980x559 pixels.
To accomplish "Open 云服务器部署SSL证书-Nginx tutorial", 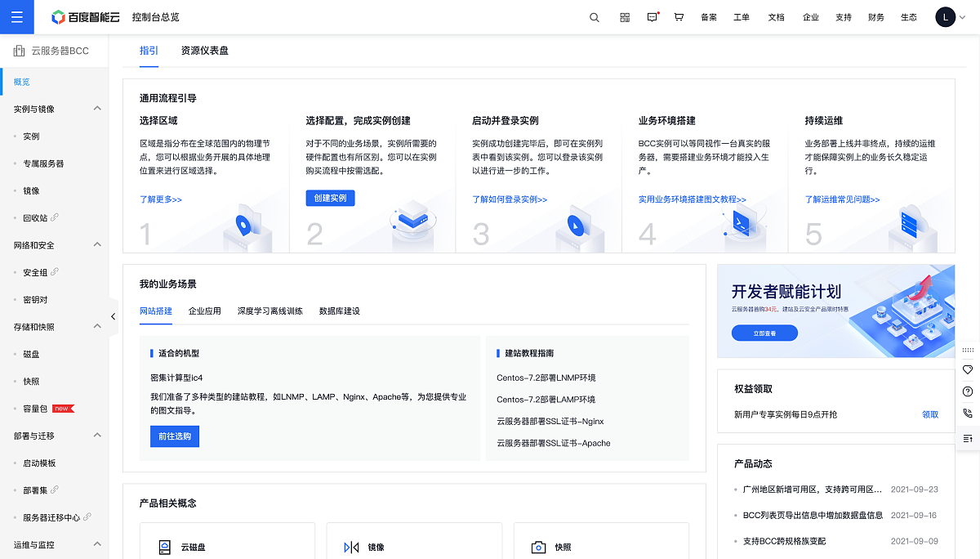I will click(550, 422).
